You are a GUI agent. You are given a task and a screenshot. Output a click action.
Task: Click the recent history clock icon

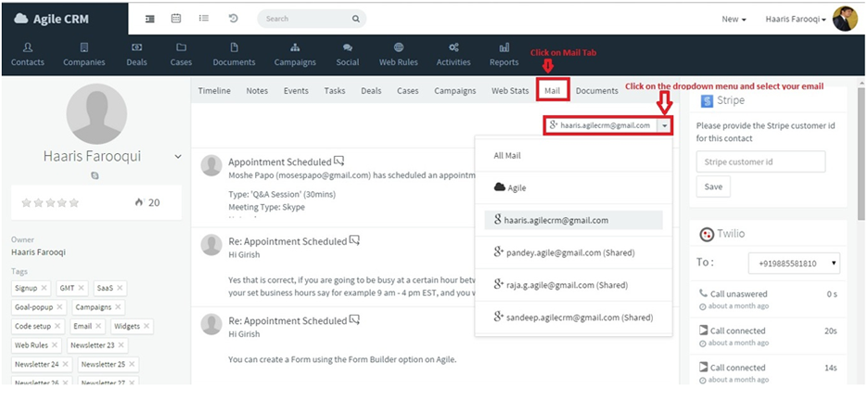[233, 19]
